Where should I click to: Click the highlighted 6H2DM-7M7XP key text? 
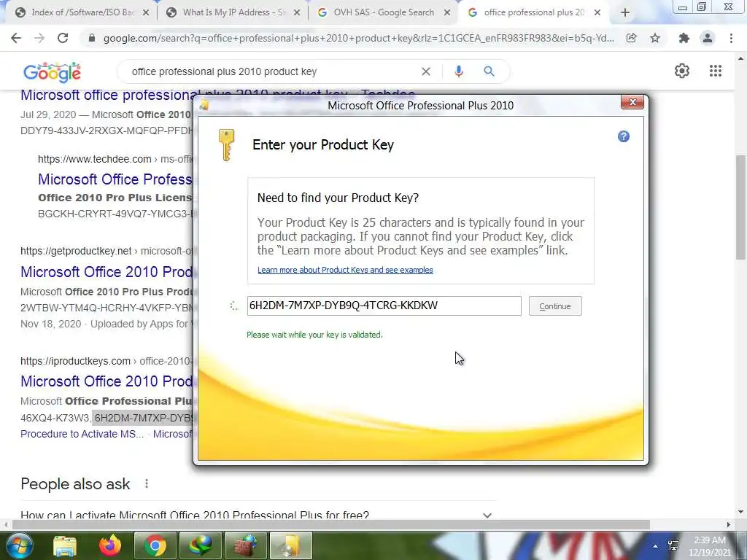tap(143, 418)
